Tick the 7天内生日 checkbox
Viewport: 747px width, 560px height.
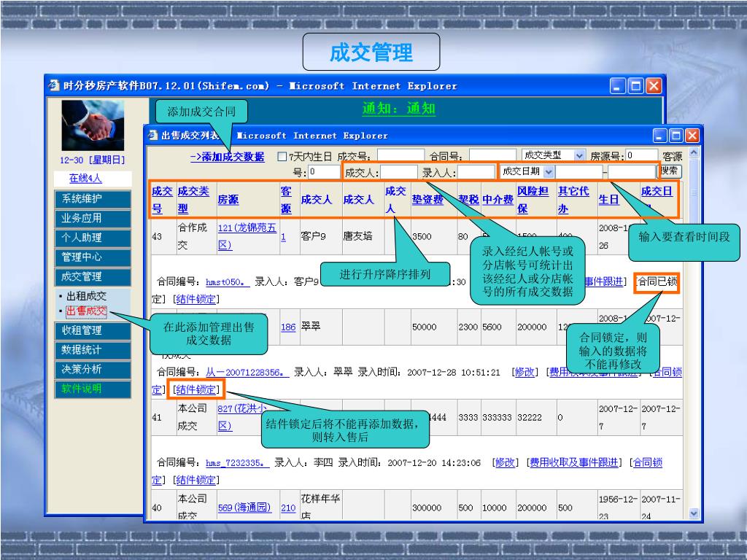282,156
